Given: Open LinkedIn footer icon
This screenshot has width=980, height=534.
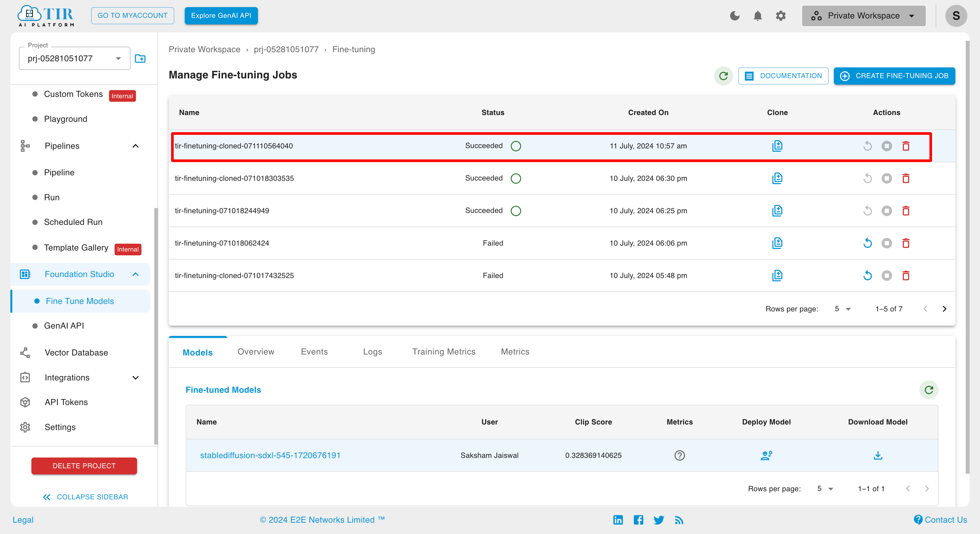Looking at the screenshot, I should point(618,520).
